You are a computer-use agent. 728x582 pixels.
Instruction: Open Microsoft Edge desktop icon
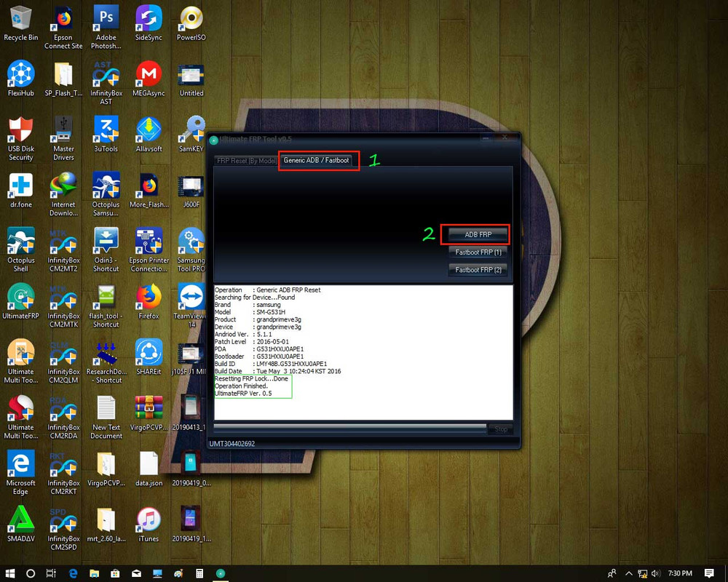click(x=21, y=472)
